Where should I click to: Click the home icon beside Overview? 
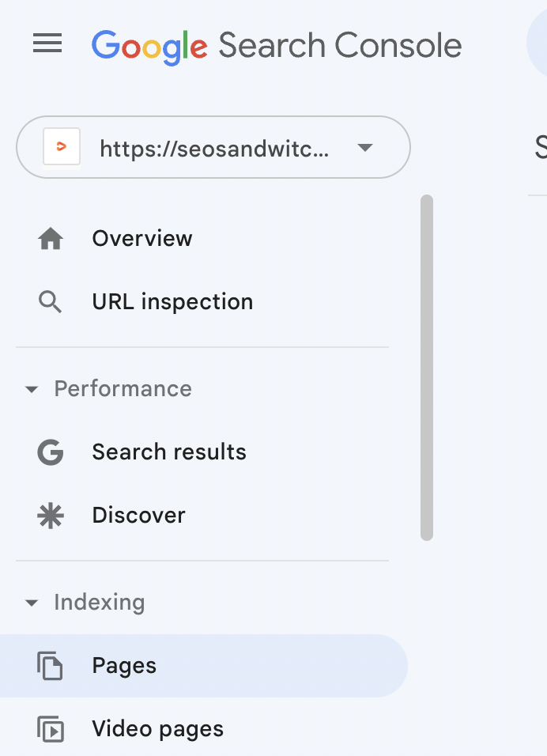[x=51, y=239]
